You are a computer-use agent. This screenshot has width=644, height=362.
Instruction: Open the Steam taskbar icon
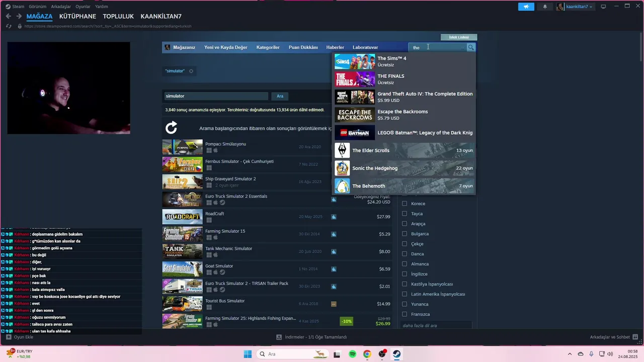(x=397, y=354)
